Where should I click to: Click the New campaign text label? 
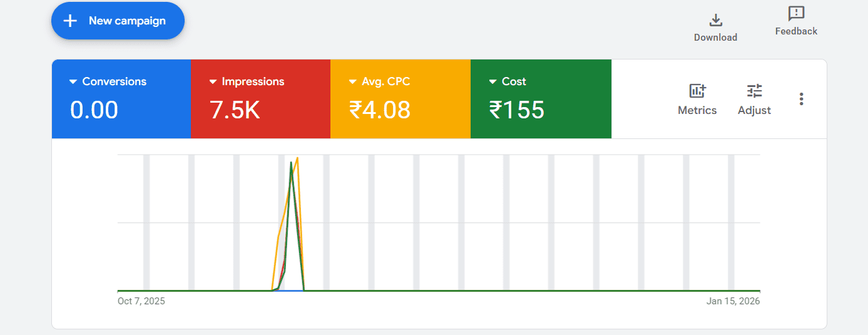127,21
